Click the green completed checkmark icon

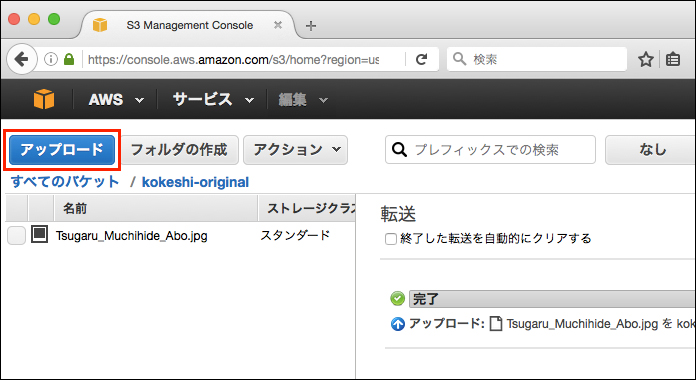(397, 299)
